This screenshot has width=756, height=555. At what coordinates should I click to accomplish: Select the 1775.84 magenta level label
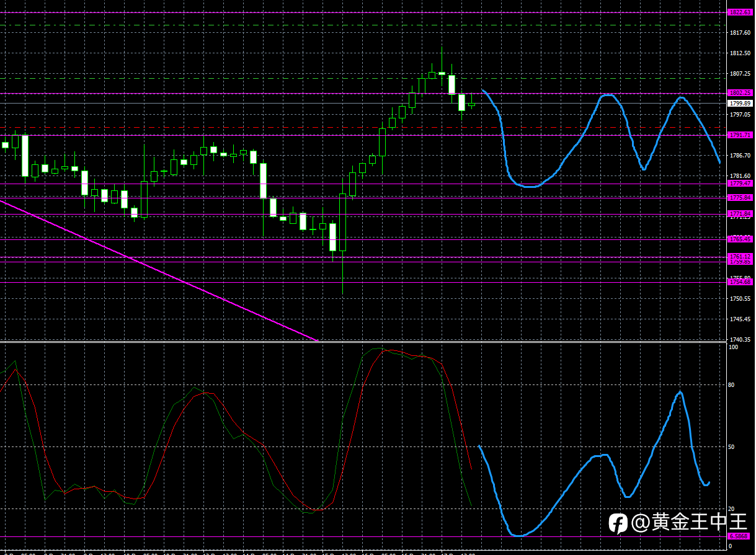[740, 197]
